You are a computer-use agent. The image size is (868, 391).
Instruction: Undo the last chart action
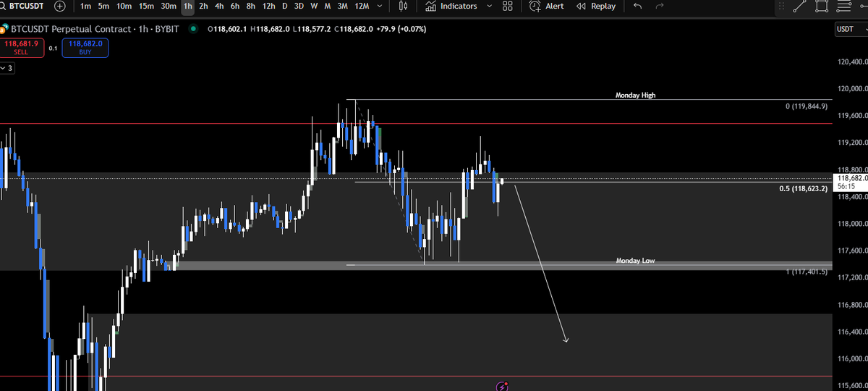(637, 6)
